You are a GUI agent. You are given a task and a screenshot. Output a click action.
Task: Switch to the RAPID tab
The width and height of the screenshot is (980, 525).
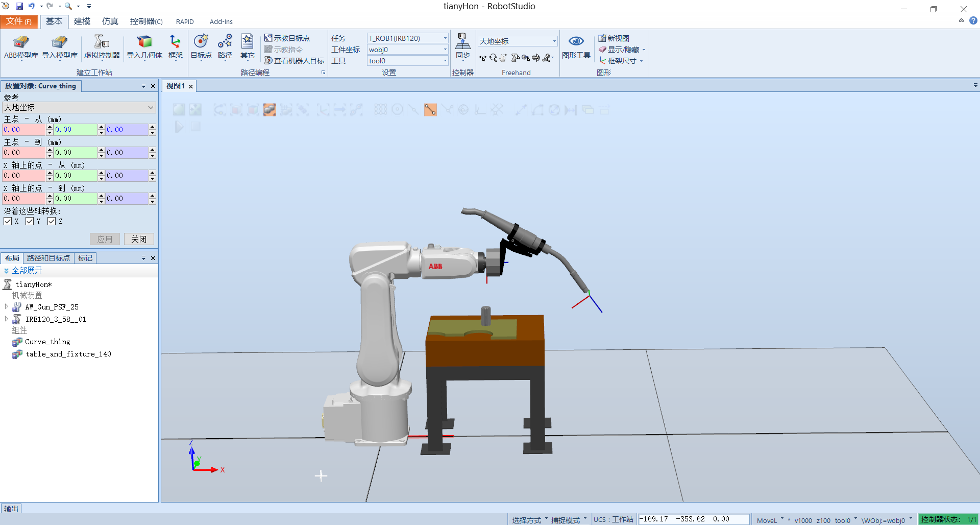click(185, 21)
